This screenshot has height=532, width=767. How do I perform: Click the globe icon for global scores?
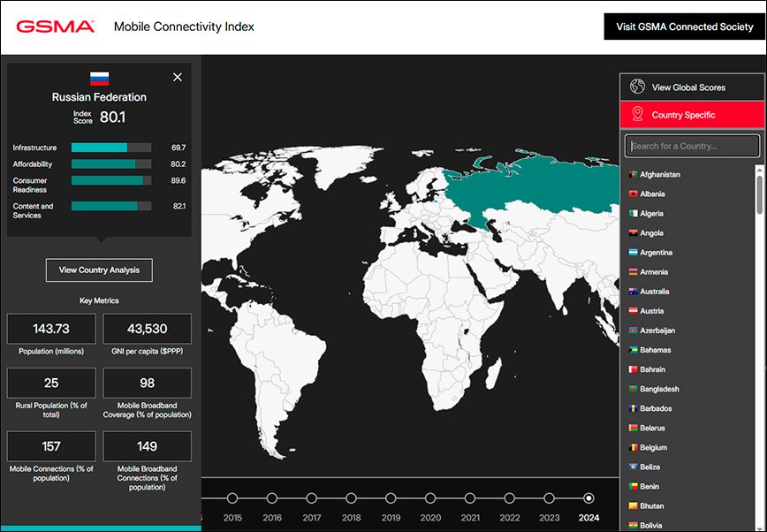[637, 87]
